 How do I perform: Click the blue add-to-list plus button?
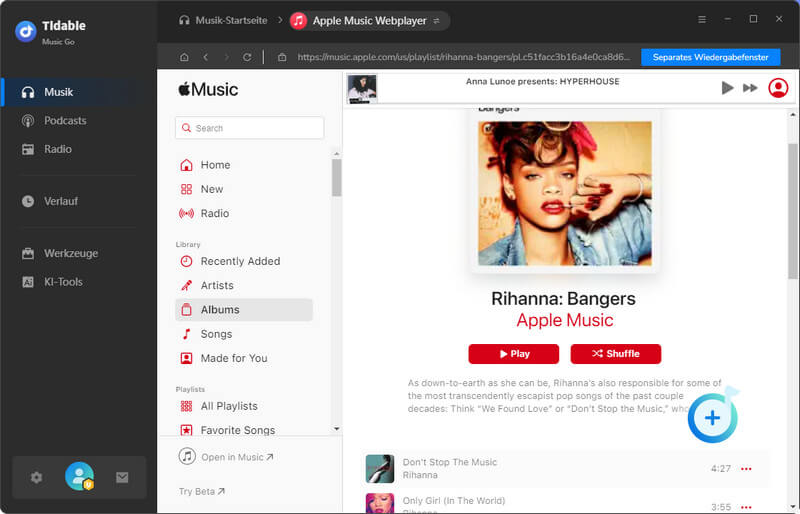[x=712, y=418]
